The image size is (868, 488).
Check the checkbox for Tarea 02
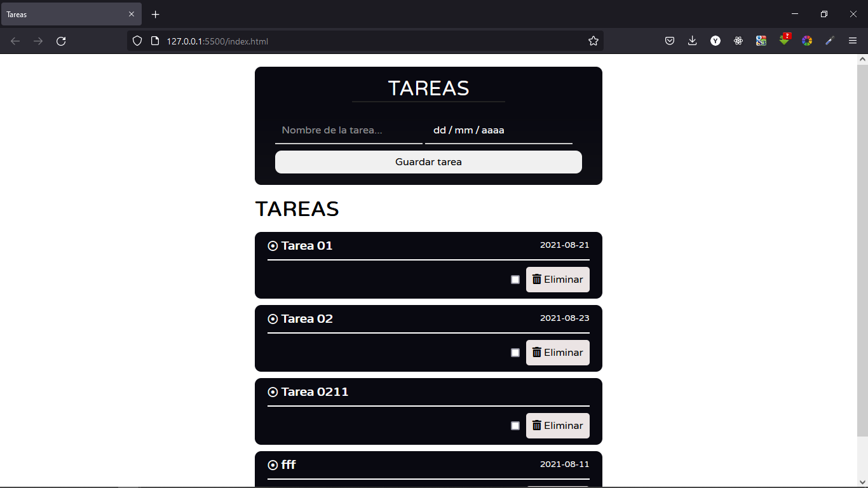click(515, 353)
